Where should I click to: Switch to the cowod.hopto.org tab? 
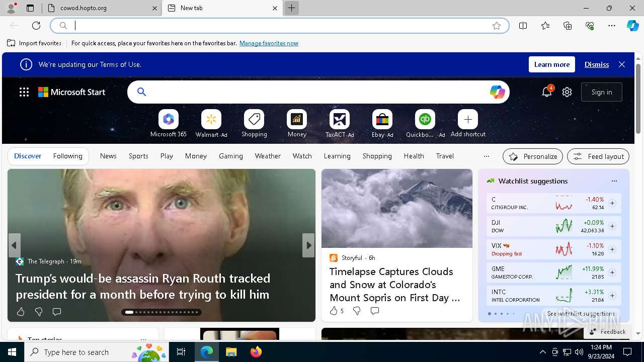point(101,8)
